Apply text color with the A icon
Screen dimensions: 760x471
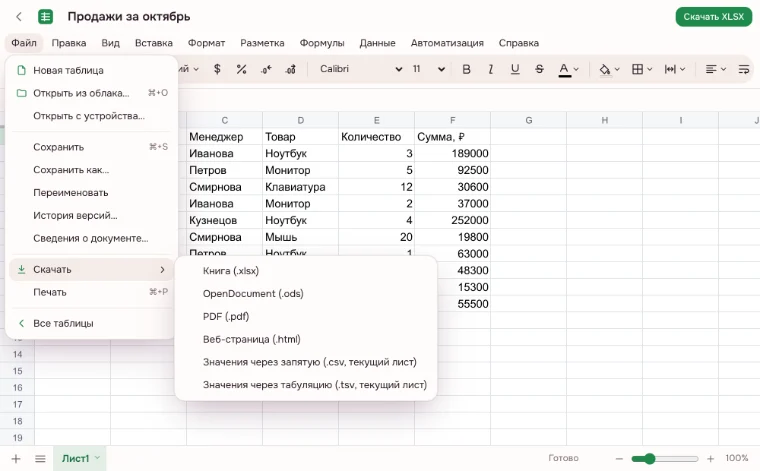[x=564, y=69]
